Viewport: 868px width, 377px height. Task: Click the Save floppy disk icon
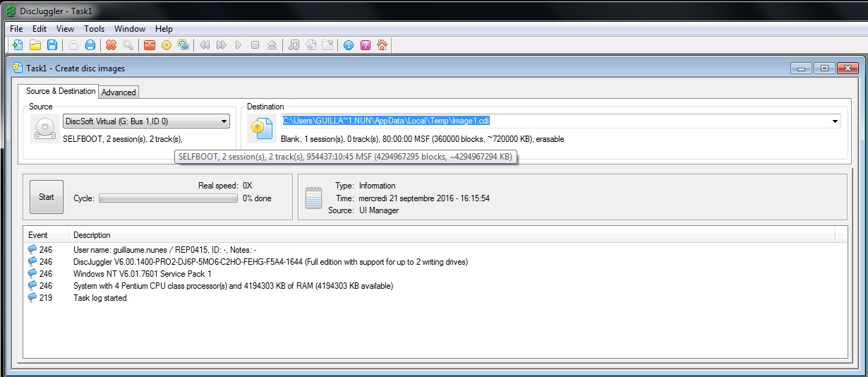(52, 45)
